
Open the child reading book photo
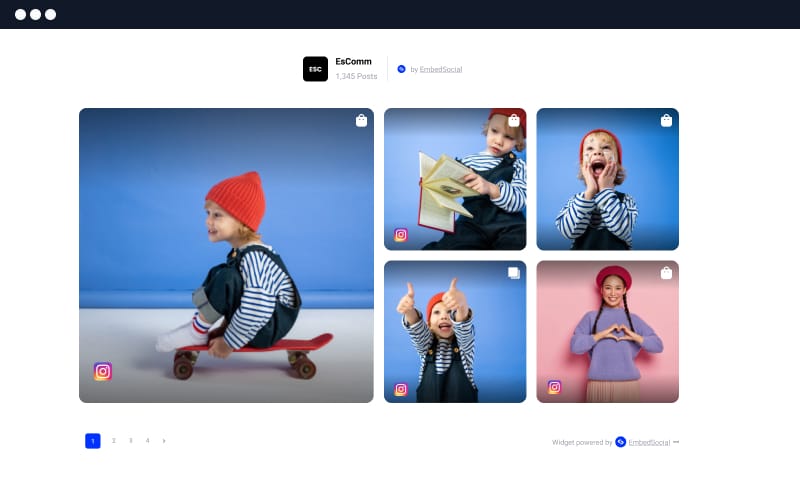click(x=455, y=179)
